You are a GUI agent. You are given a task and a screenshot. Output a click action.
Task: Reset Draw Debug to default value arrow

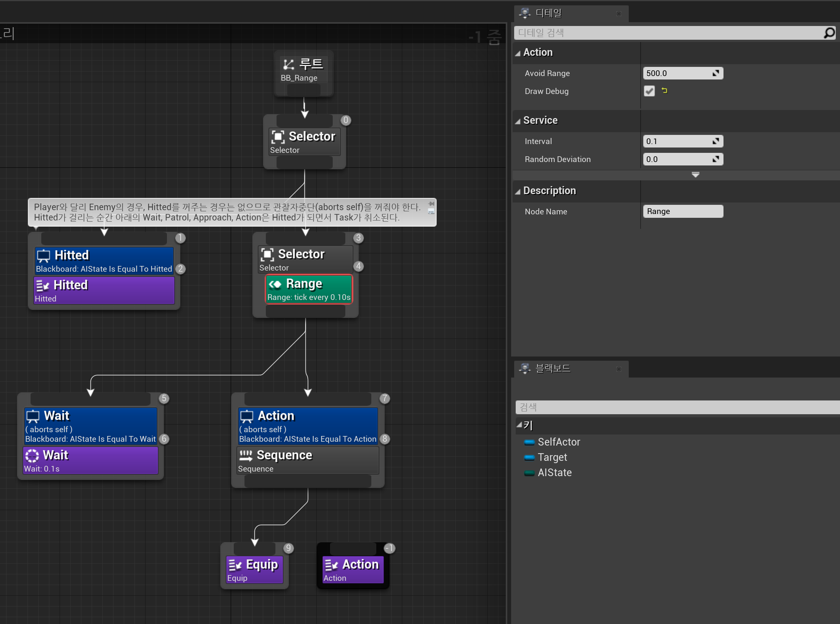664,91
